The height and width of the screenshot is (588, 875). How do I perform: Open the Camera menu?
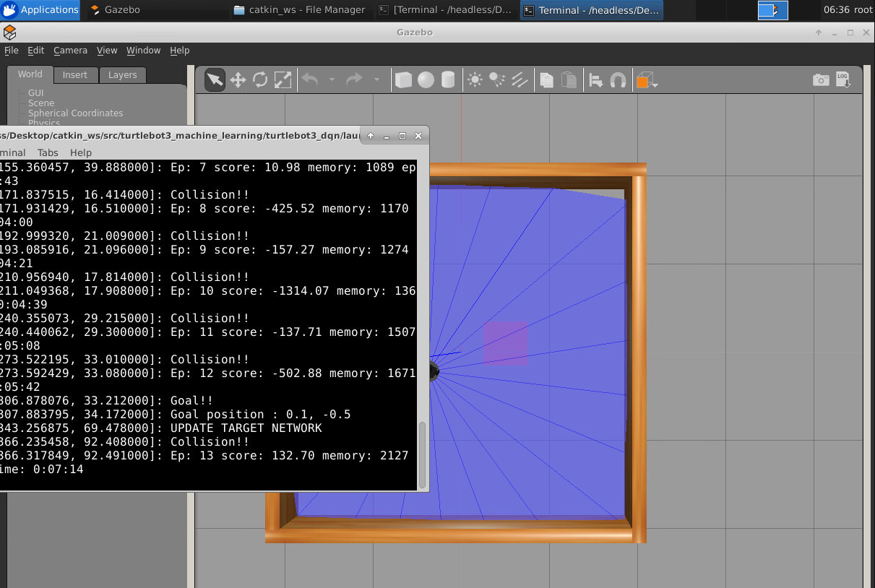(x=70, y=51)
